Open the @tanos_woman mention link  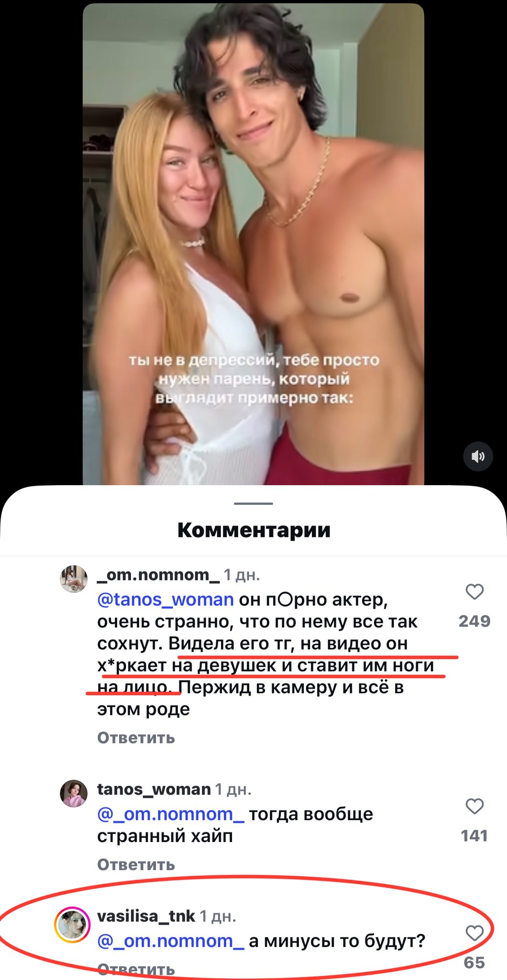(x=165, y=599)
